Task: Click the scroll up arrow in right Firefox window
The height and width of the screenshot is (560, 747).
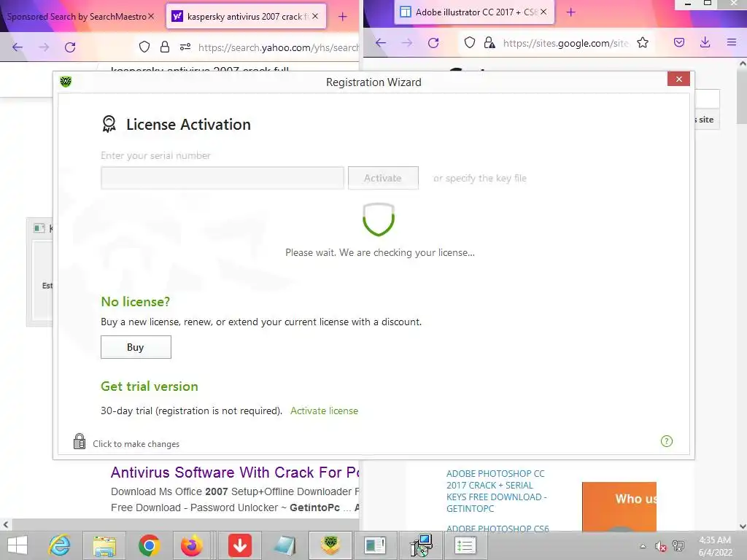Action: point(742,63)
